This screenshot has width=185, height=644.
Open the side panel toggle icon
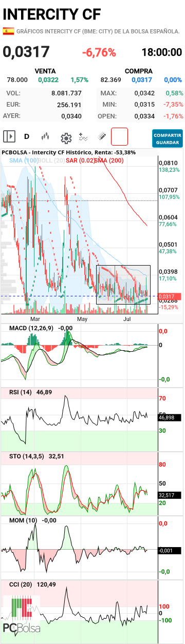coord(9,136)
